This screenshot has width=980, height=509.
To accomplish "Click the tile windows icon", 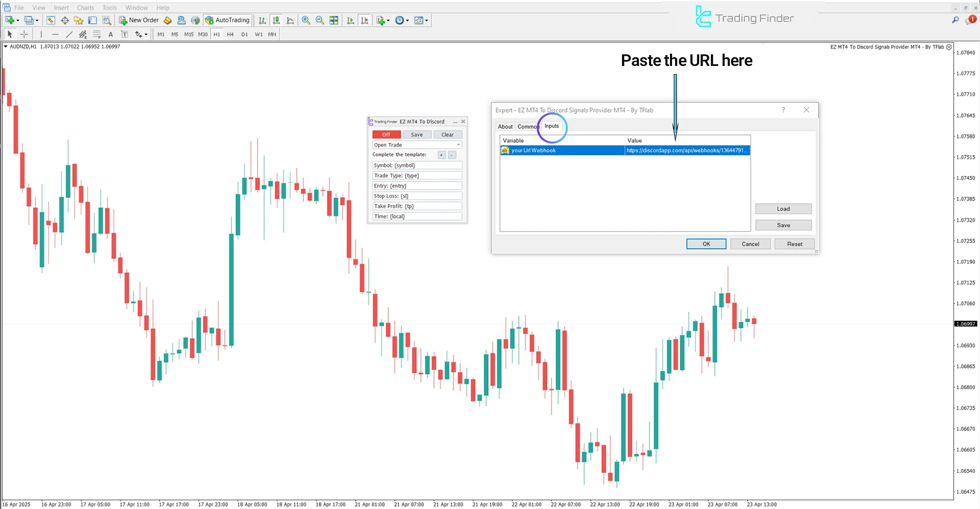I will click(334, 20).
